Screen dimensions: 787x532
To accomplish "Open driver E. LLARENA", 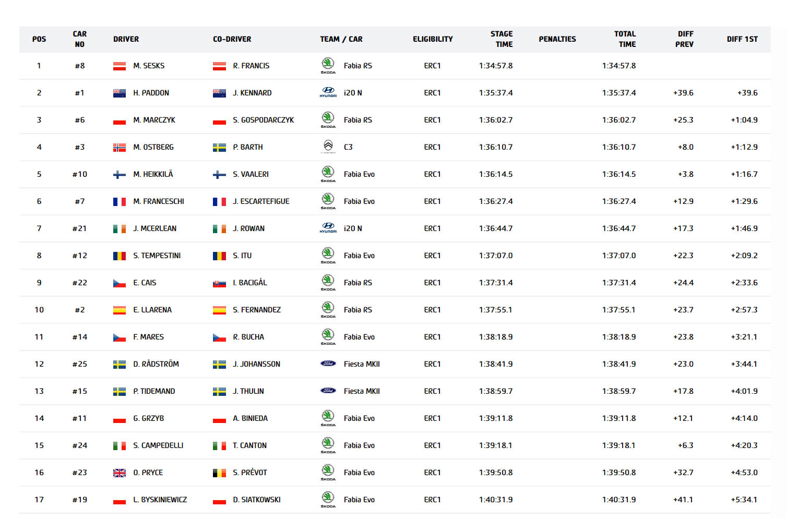I will tap(152, 310).
